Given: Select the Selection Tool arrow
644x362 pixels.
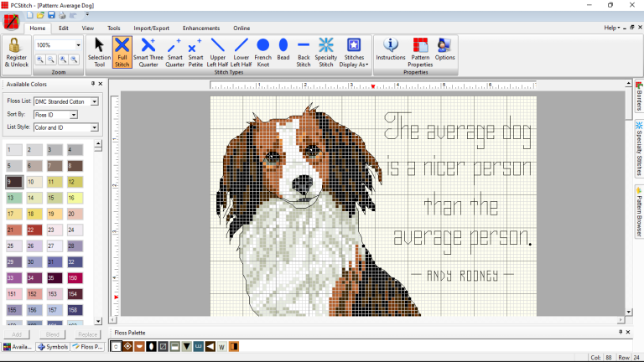Looking at the screenshot, I should point(99,52).
